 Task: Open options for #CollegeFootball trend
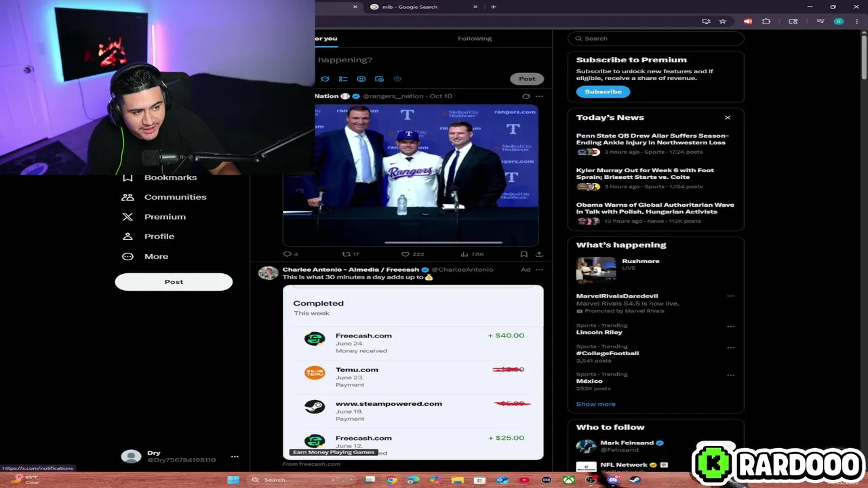tap(730, 348)
